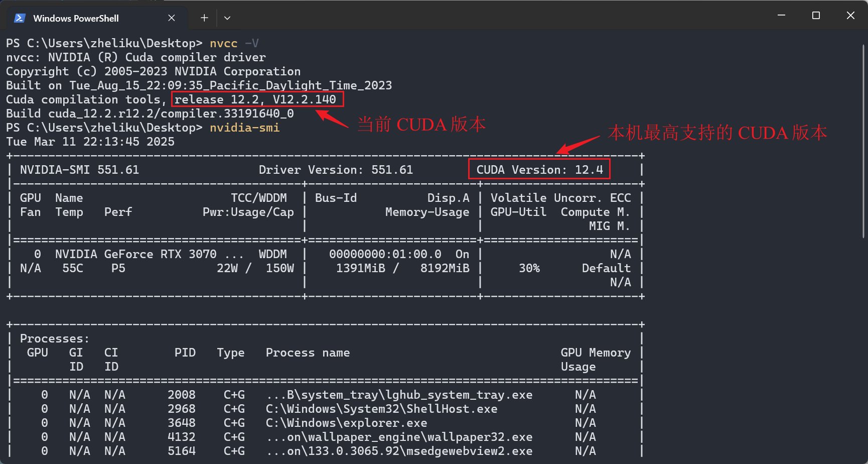Open a new tab with plus button
This screenshot has height=464, width=868.
[204, 18]
